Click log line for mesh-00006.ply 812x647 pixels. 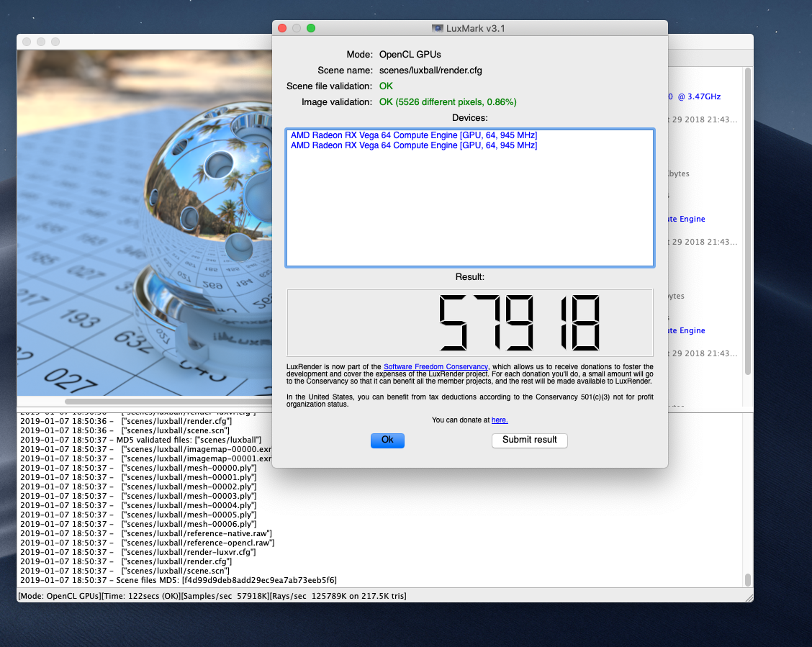pos(138,524)
